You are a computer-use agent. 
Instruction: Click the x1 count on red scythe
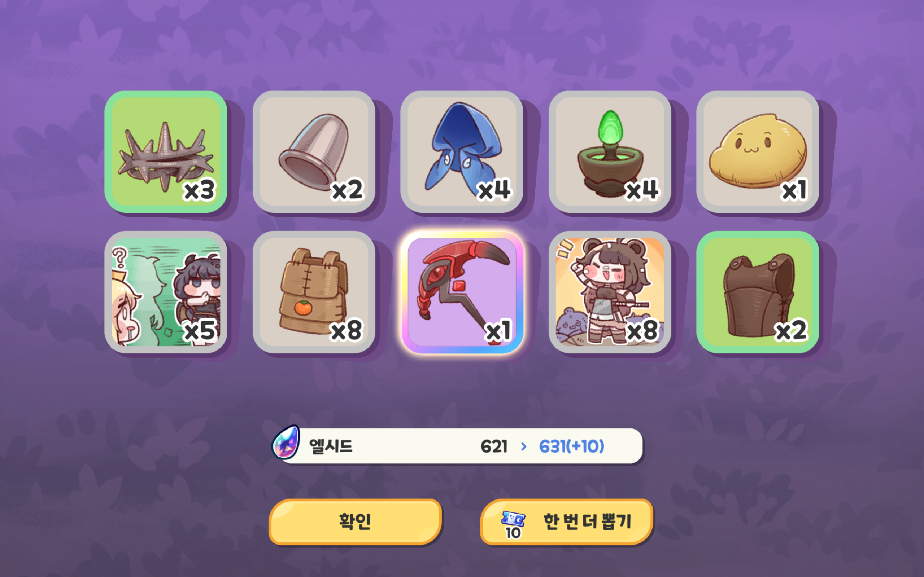pyautogui.click(x=498, y=330)
